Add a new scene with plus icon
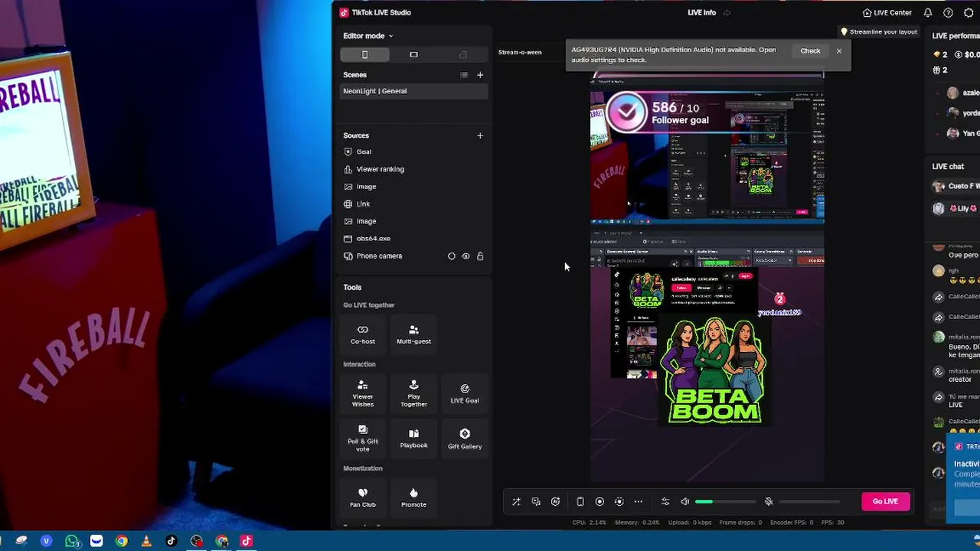 480,75
